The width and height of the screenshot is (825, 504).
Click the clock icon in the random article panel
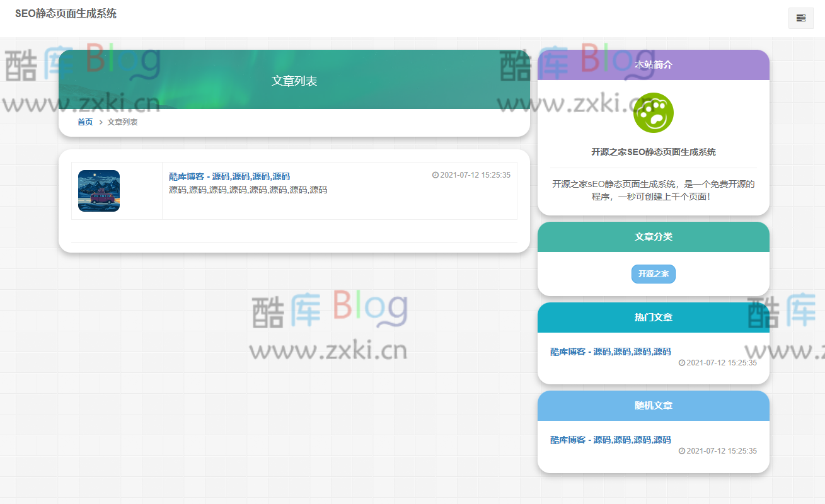(x=681, y=451)
